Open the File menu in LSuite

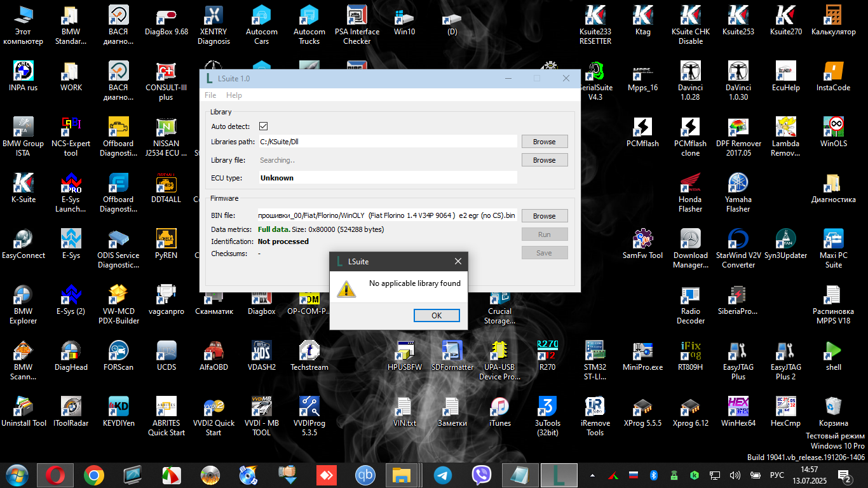tap(210, 95)
